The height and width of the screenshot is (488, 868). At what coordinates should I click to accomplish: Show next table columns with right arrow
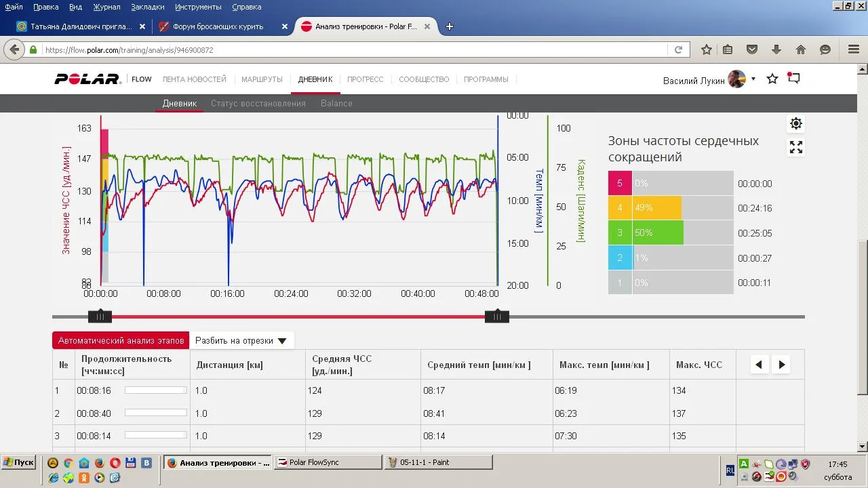(x=781, y=365)
